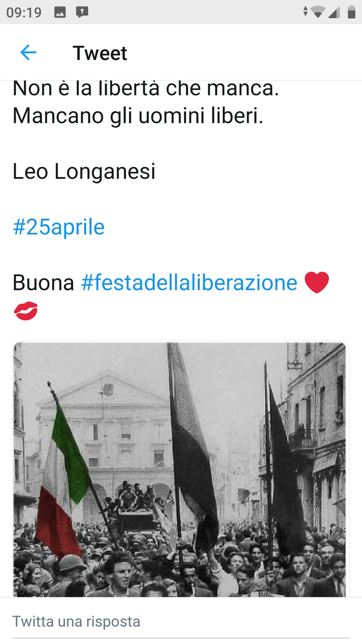
Task: Tap the word 'Buona' in the tweet
Action: [43, 283]
